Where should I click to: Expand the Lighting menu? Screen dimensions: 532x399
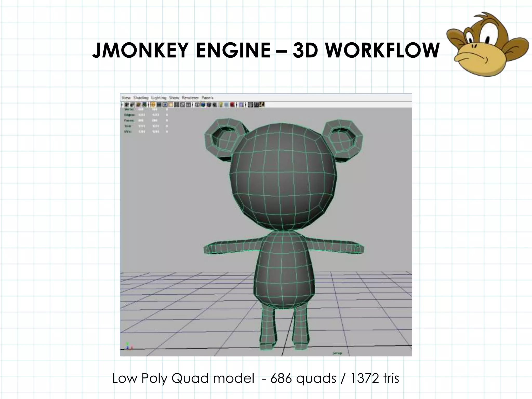click(158, 98)
